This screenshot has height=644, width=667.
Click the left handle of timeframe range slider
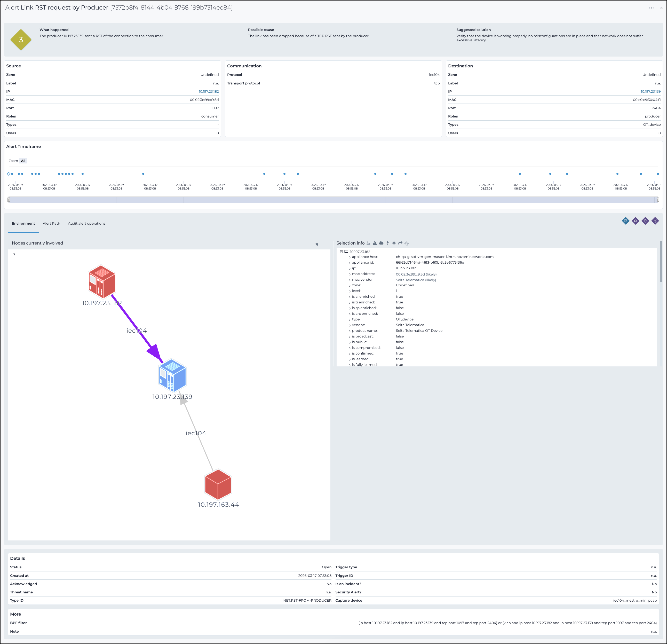pyautogui.click(x=9, y=200)
